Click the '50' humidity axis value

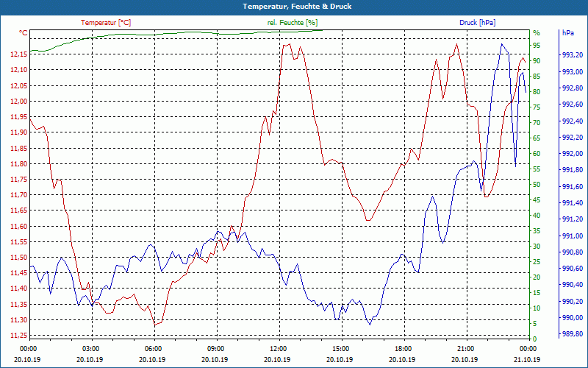[537, 185]
